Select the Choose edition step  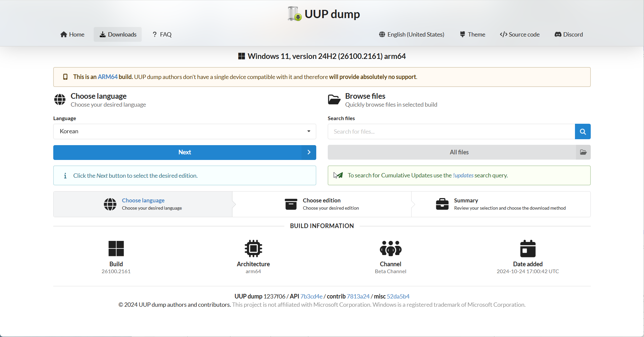pyautogui.click(x=322, y=204)
